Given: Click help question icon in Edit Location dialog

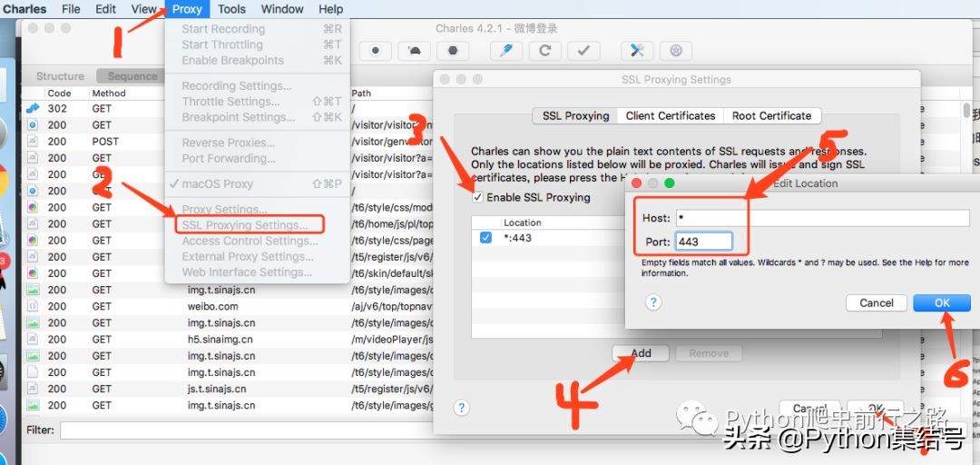Looking at the screenshot, I should click(653, 302).
